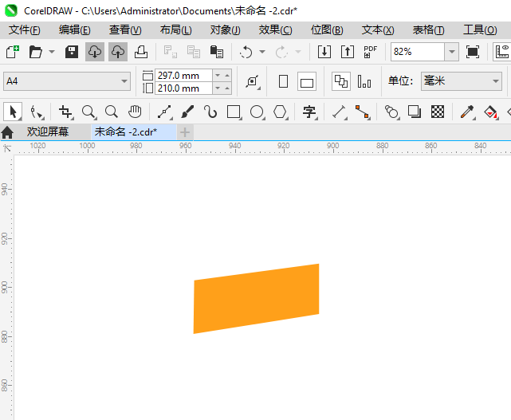Click the home icon beside document tabs

[7, 132]
